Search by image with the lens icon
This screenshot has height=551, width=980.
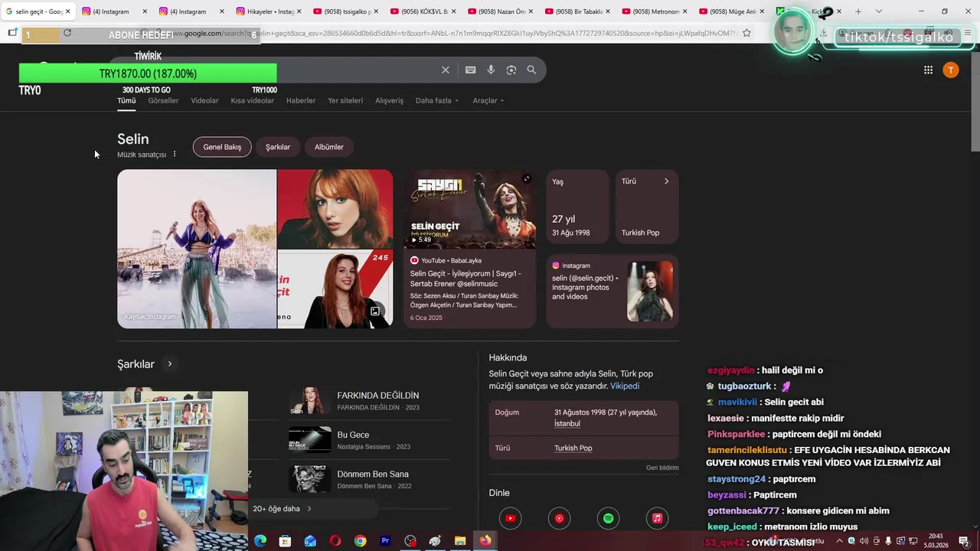511,70
